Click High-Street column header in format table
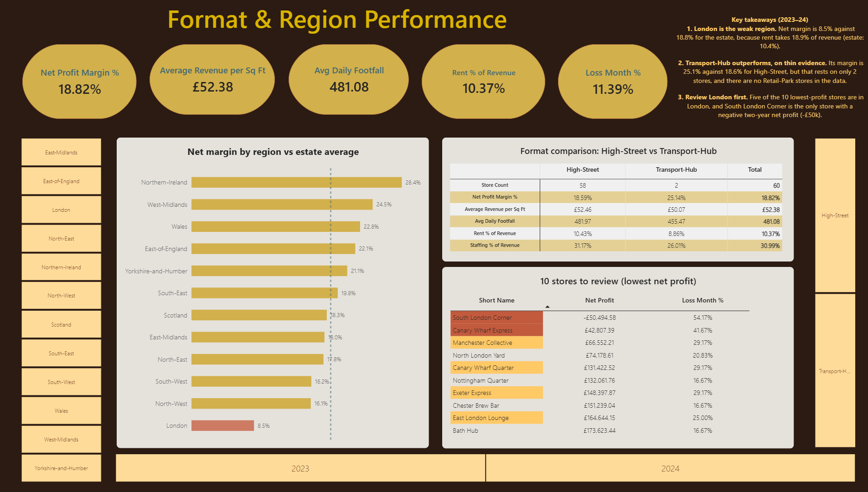 [583, 169]
